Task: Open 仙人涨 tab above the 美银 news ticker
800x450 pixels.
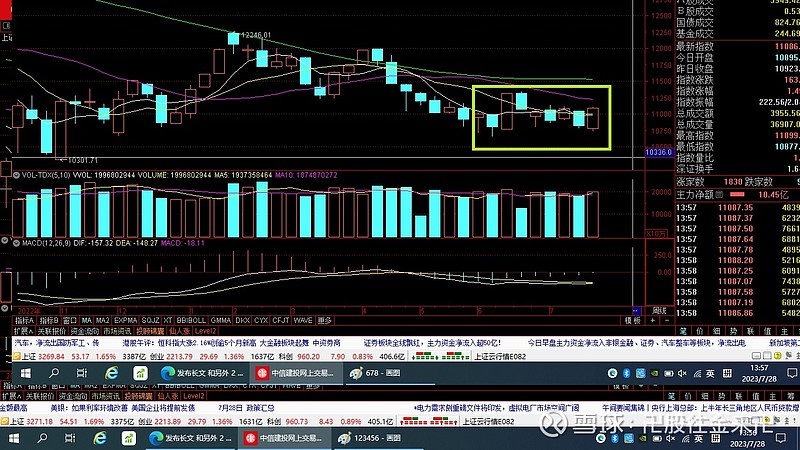Action: point(168,396)
